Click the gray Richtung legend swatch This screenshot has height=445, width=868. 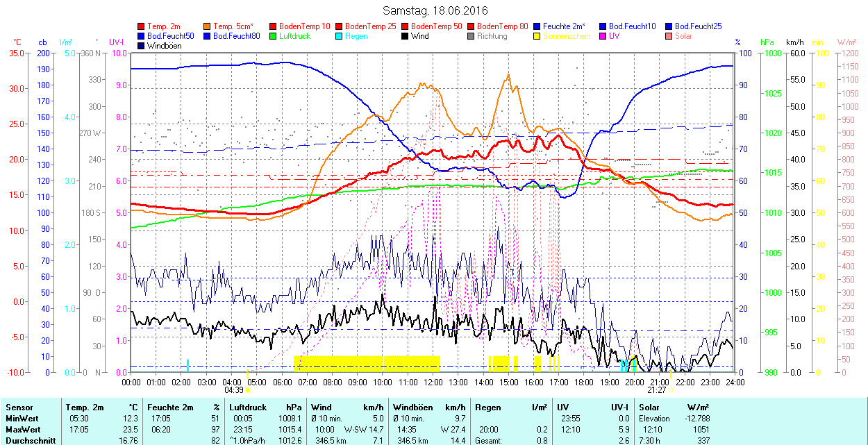[471, 36]
